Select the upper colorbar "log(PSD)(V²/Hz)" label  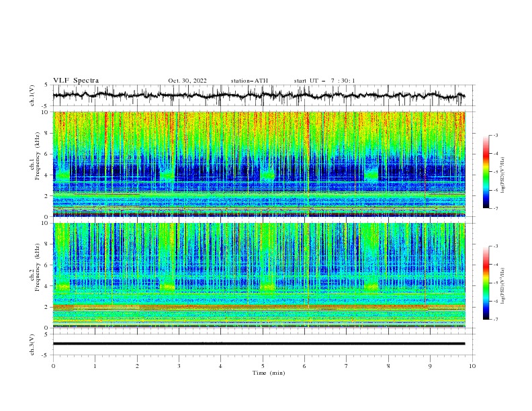click(x=503, y=175)
